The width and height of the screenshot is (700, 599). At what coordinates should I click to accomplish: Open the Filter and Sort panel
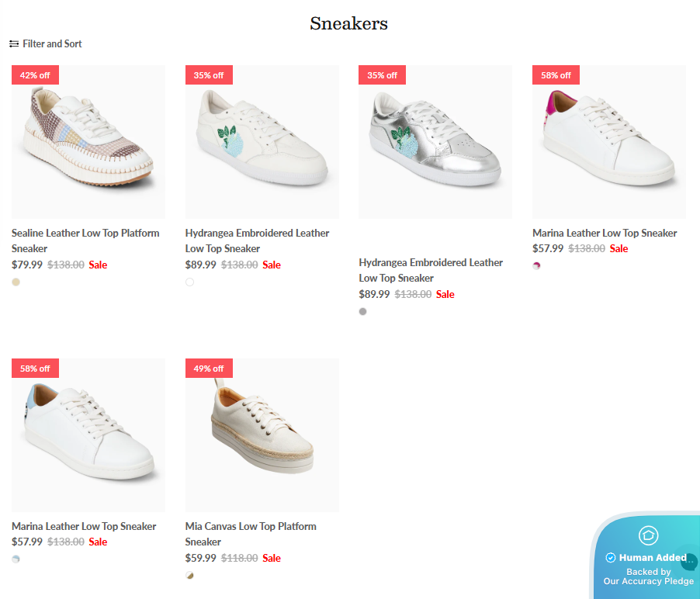(x=51, y=44)
